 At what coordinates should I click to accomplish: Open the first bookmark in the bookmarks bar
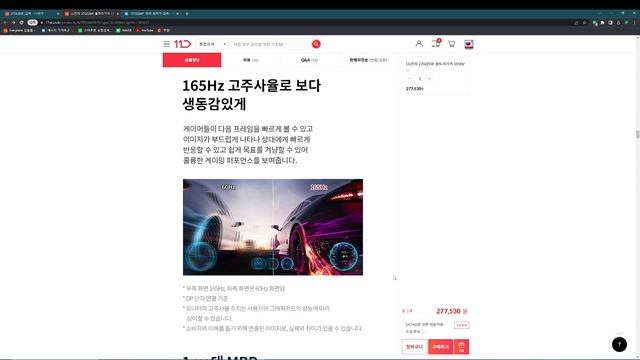pyautogui.click(x=19, y=30)
